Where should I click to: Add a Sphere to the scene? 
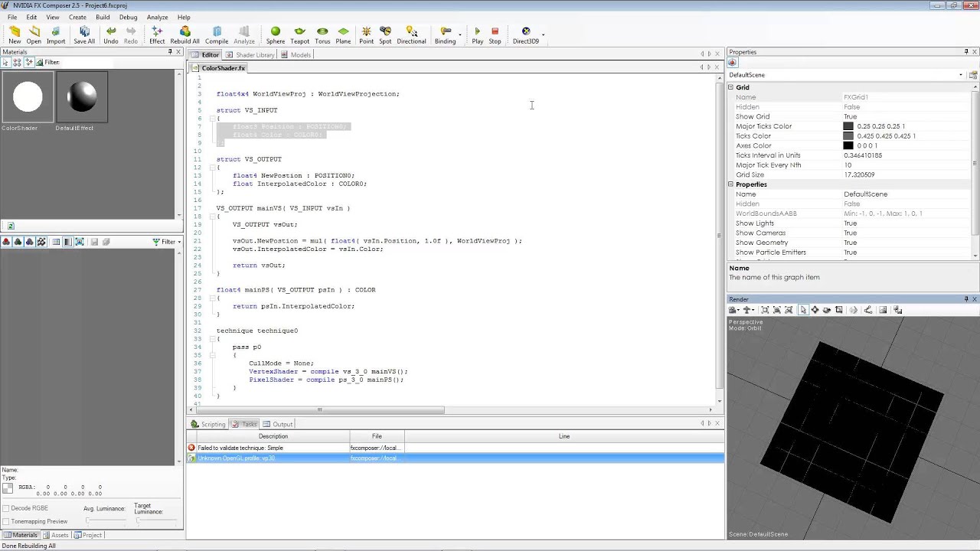coord(276,35)
